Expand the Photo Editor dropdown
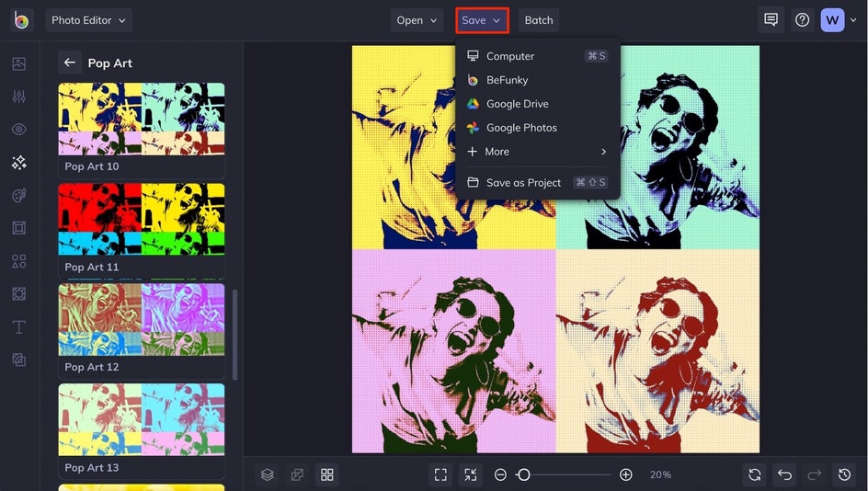The image size is (868, 491). pyautogui.click(x=88, y=20)
